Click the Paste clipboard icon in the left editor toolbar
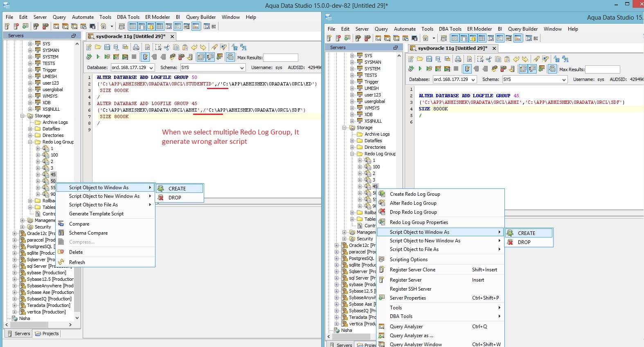This screenshot has width=644, height=347. (185, 47)
